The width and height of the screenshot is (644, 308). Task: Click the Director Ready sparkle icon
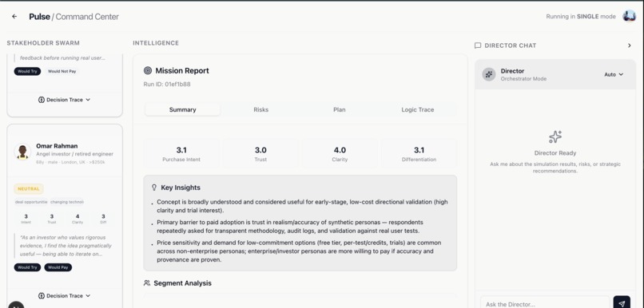[555, 136]
